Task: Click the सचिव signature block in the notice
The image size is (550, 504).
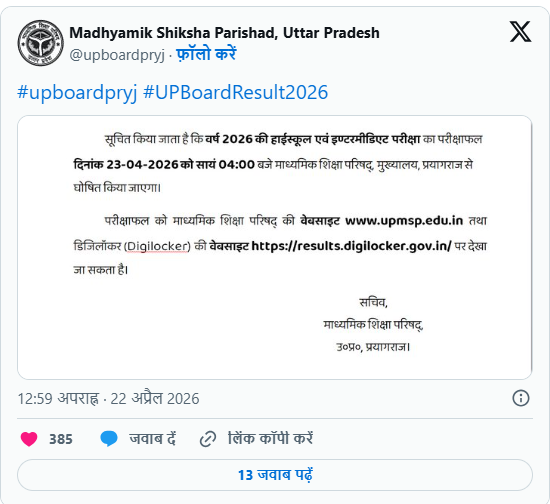Action: (x=373, y=325)
